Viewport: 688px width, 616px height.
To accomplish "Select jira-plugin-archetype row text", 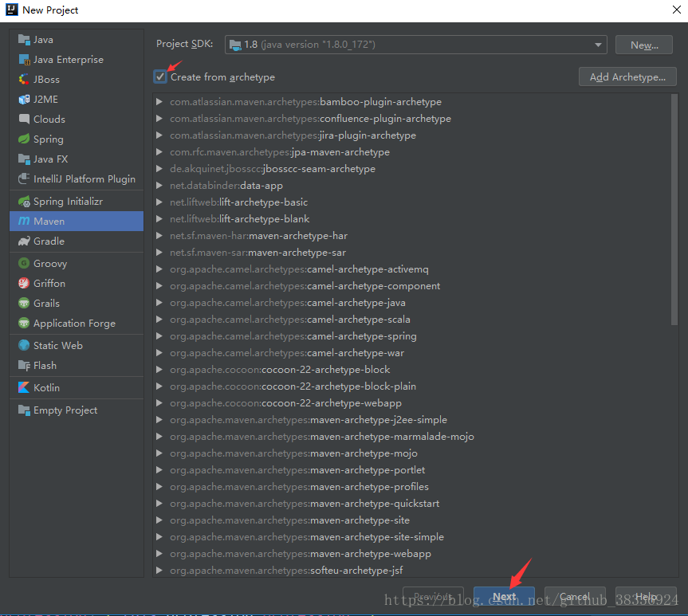I will click(x=293, y=135).
